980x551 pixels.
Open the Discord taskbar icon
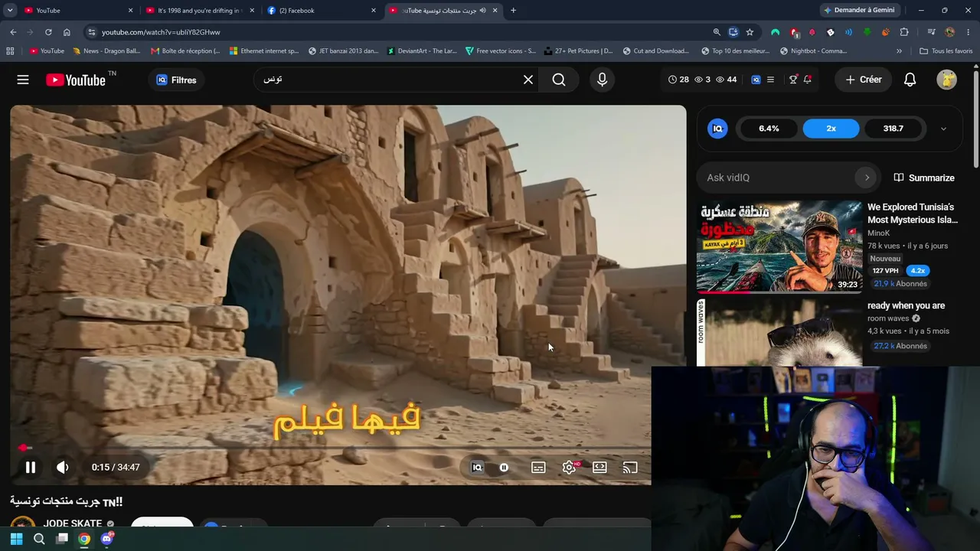107,539
